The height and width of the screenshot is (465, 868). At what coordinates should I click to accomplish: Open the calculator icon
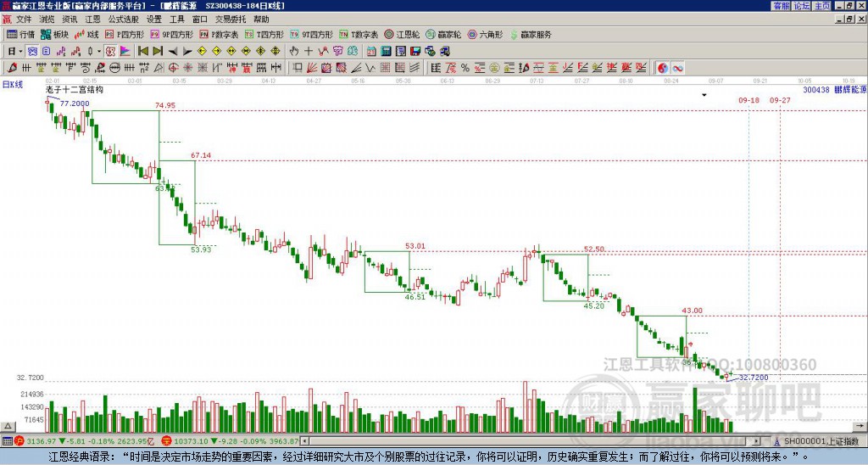[387, 51]
